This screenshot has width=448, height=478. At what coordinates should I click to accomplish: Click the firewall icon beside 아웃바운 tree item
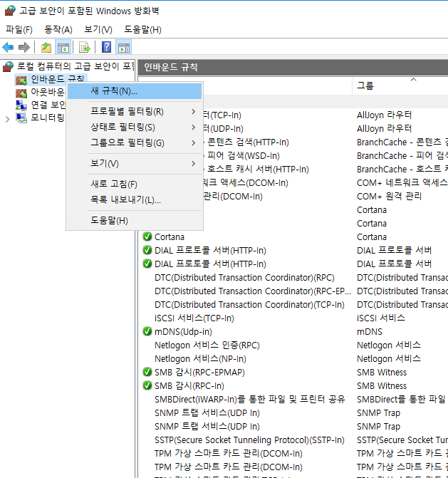coord(21,93)
